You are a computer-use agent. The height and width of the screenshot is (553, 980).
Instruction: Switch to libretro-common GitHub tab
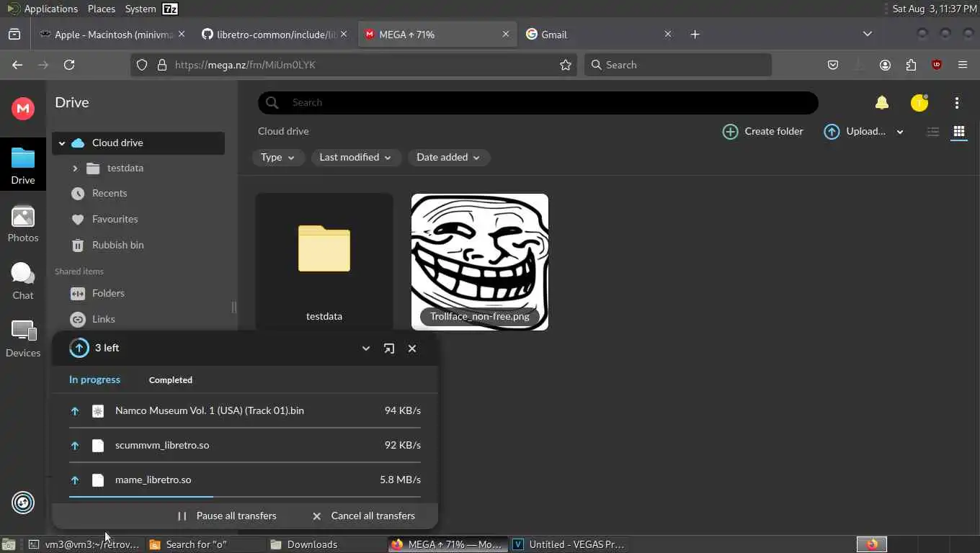[x=274, y=35]
